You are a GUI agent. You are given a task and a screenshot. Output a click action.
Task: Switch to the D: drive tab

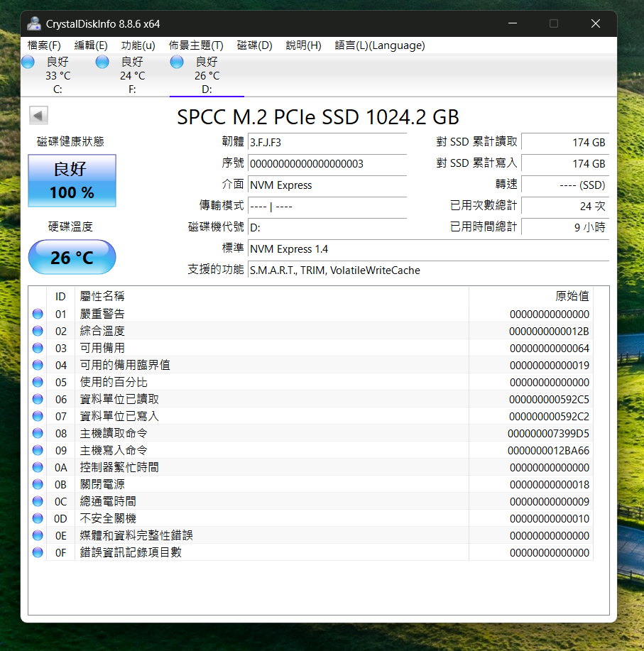pyautogui.click(x=207, y=76)
